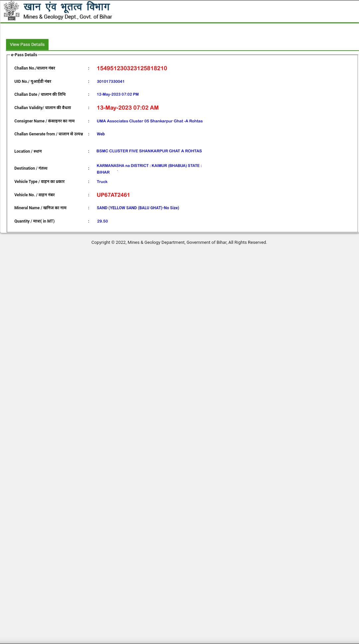Click mineral name SAND (YELLOW SAND) value
This screenshot has height=644, width=359.
pos(138,208)
